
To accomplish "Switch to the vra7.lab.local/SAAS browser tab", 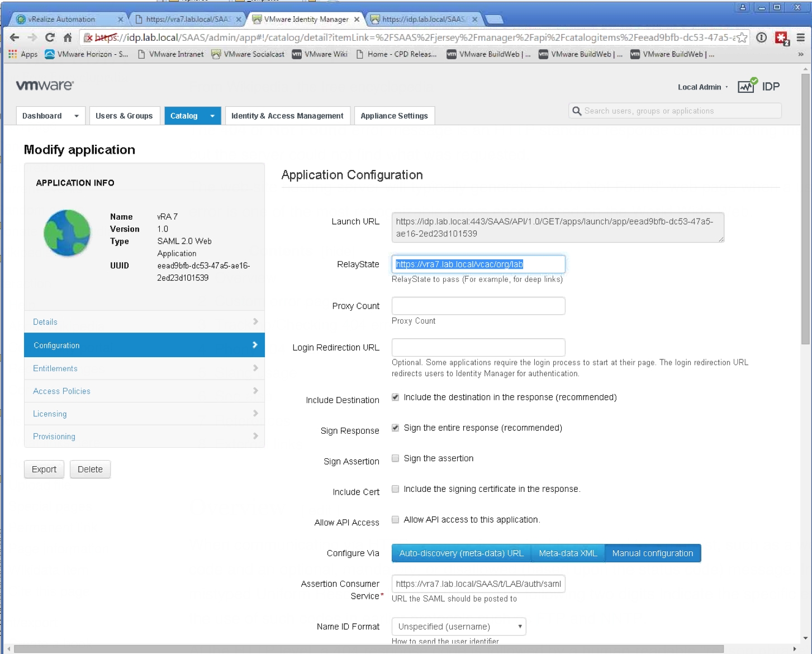I will coord(188,19).
